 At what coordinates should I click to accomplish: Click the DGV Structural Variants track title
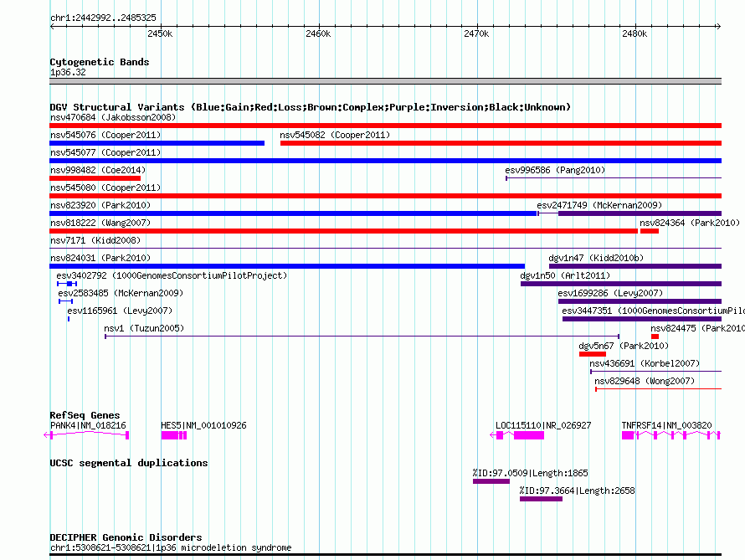[x=311, y=107]
